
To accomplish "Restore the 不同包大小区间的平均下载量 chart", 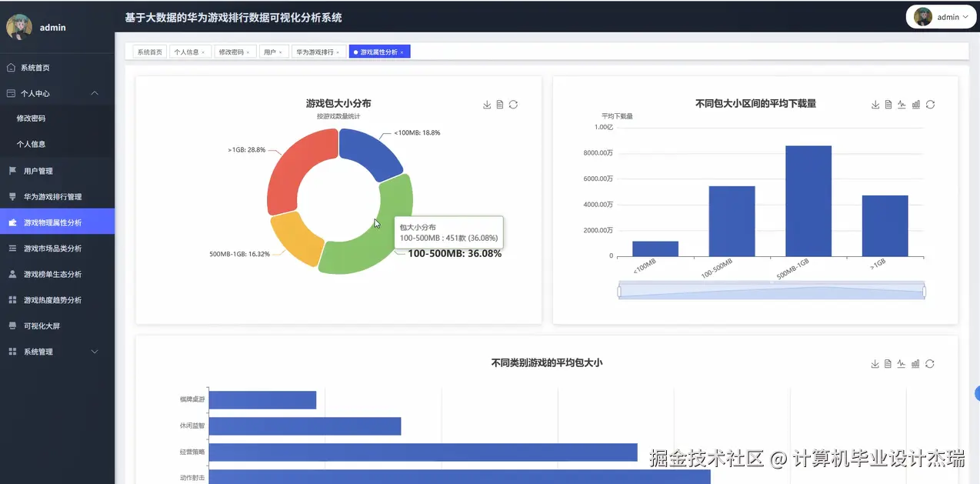I will click(930, 105).
